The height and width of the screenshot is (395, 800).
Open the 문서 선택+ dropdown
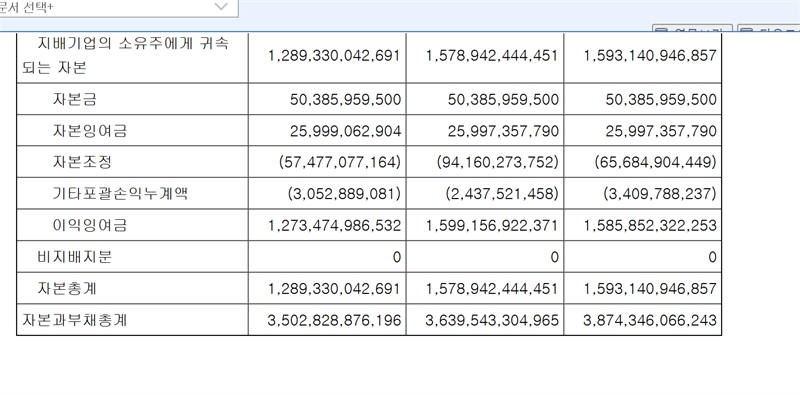[118, 8]
